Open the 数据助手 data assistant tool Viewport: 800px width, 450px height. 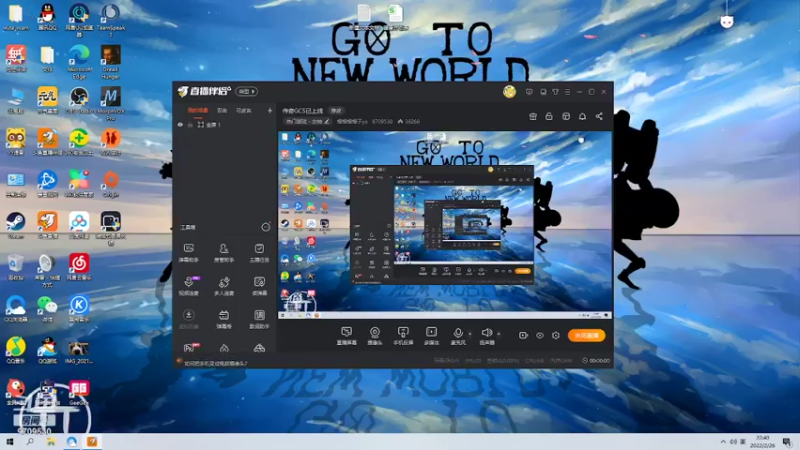point(259,319)
